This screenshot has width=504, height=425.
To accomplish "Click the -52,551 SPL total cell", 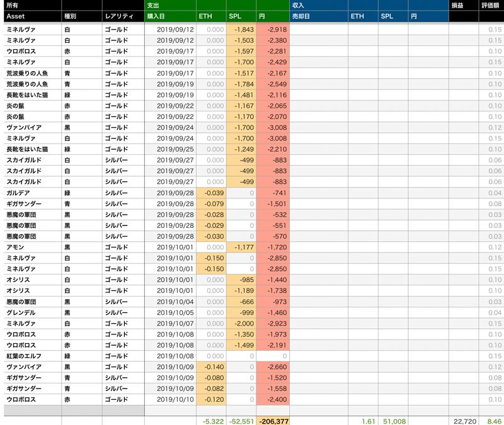I will point(241,419).
